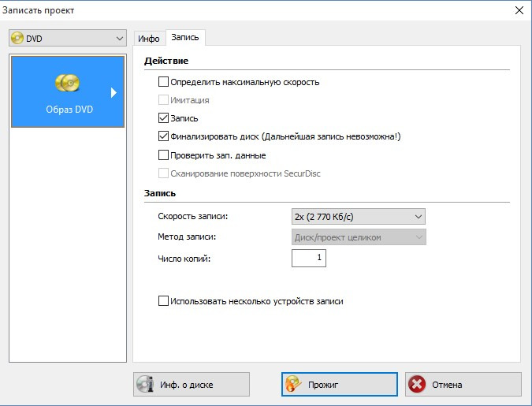Image resolution: width=532 pixels, height=406 pixels.
Task: Cancel the dialog with Отмена button
Action: pos(463,384)
